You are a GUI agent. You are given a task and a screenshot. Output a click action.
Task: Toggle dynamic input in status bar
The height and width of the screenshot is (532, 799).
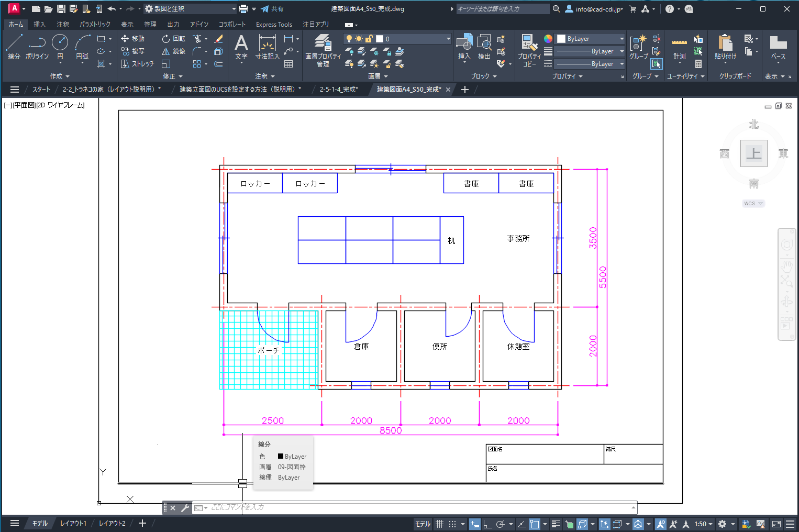pyautogui.click(x=475, y=524)
